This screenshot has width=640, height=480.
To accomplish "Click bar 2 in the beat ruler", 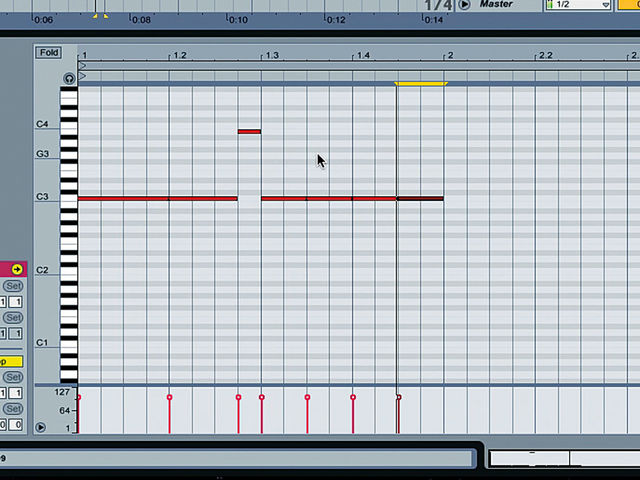I will coord(450,55).
